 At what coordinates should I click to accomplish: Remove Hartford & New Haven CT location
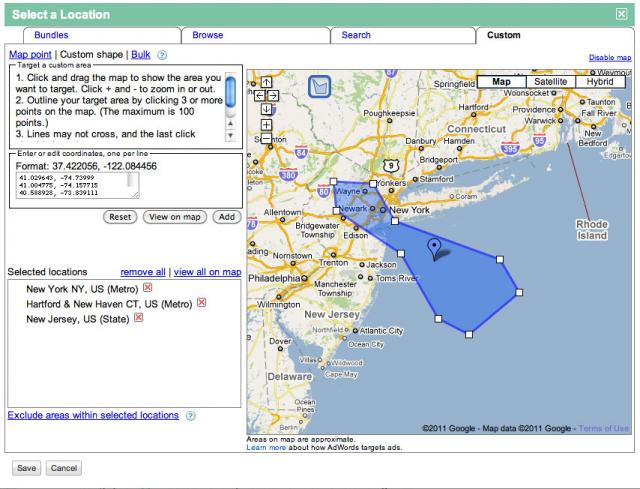tap(202, 302)
